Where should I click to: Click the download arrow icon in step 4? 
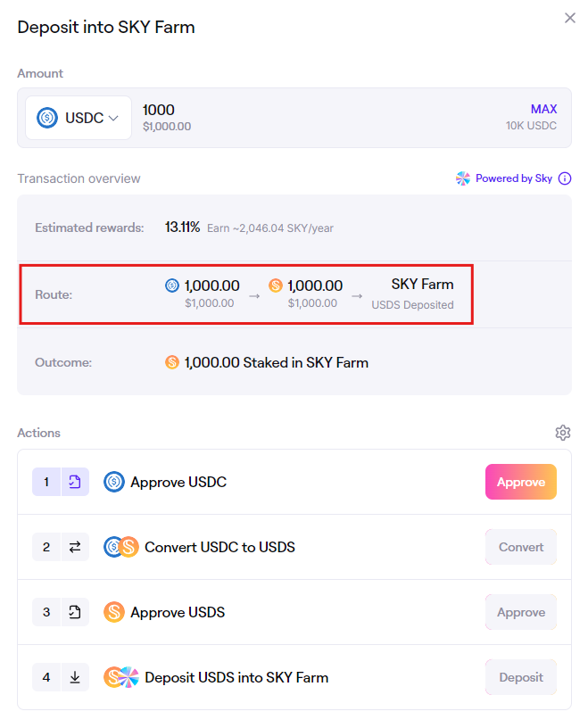75,677
